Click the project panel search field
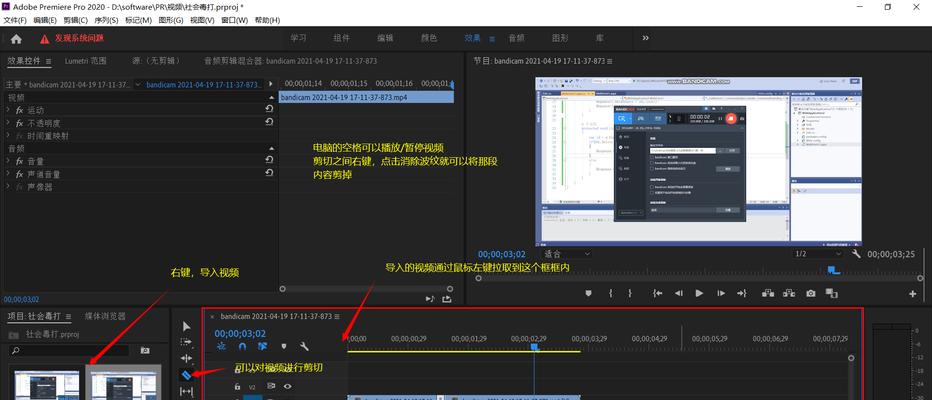This screenshot has width=932, height=400. pos(70,351)
